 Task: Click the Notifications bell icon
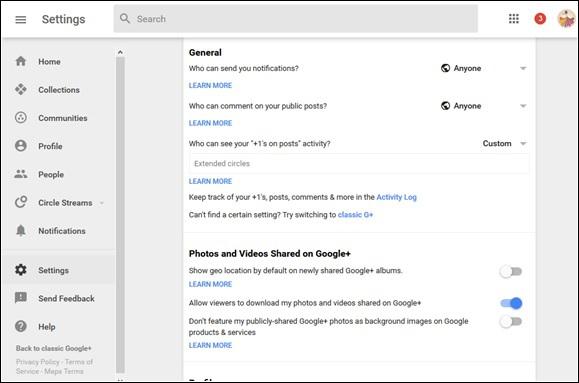(21, 230)
